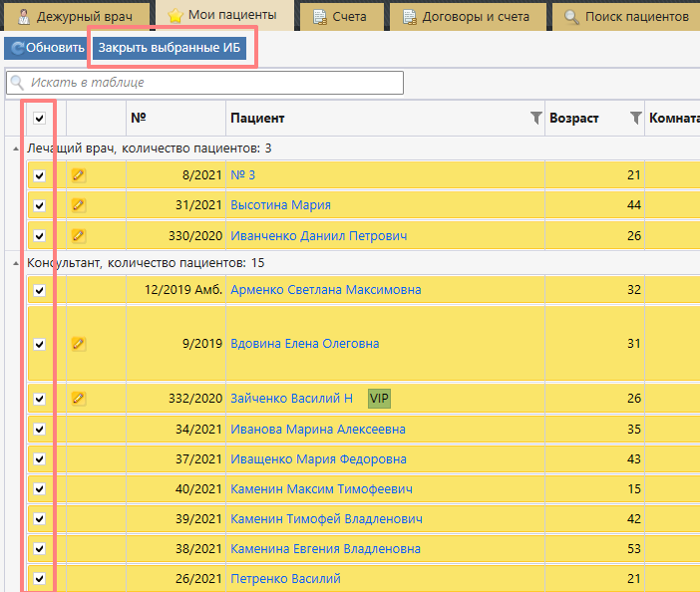Click the filter icon in Пациент column header

pyautogui.click(x=535, y=119)
